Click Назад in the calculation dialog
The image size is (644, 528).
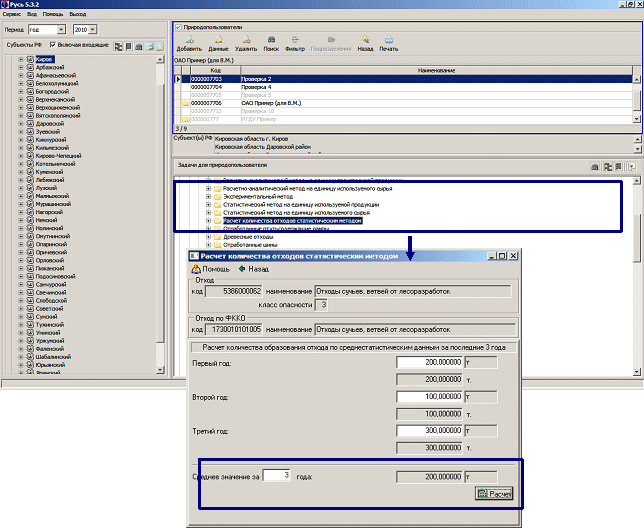[256, 269]
